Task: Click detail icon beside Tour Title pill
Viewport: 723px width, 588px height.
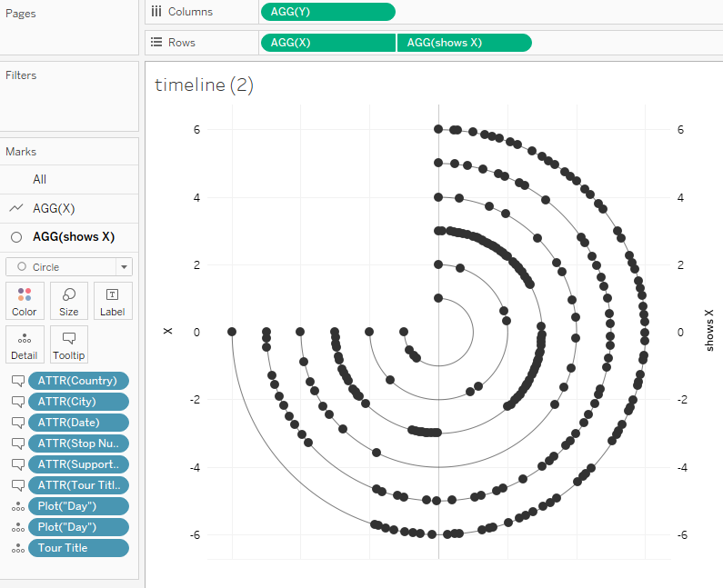Action: pyautogui.click(x=16, y=548)
